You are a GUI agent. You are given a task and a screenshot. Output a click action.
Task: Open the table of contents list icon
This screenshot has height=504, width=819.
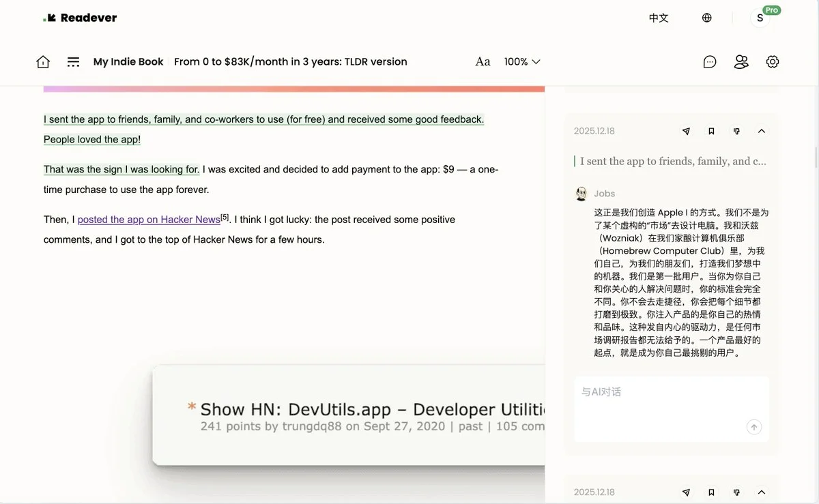[73, 62]
